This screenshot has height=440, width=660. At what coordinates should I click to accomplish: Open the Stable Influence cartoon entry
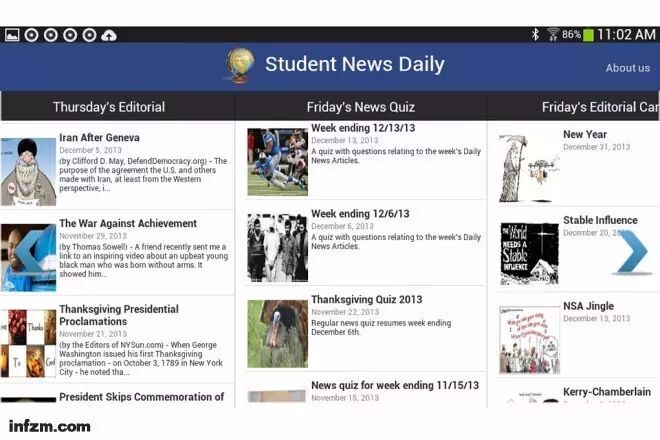(x=578, y=250)
